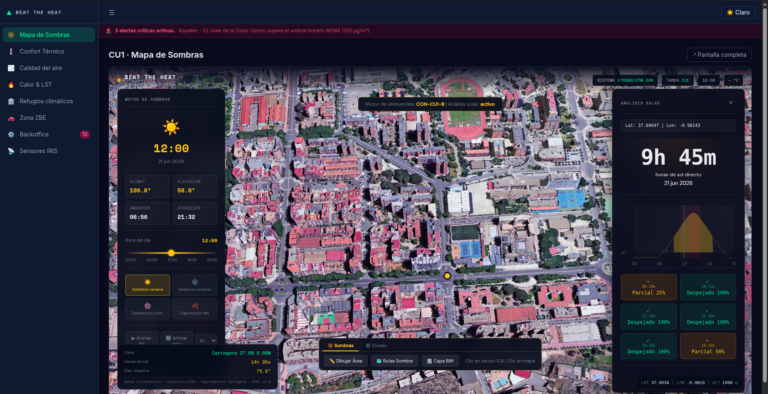Click the Dibujar Área button
This screenshot has width=768, height=394.
pos(346,361)
